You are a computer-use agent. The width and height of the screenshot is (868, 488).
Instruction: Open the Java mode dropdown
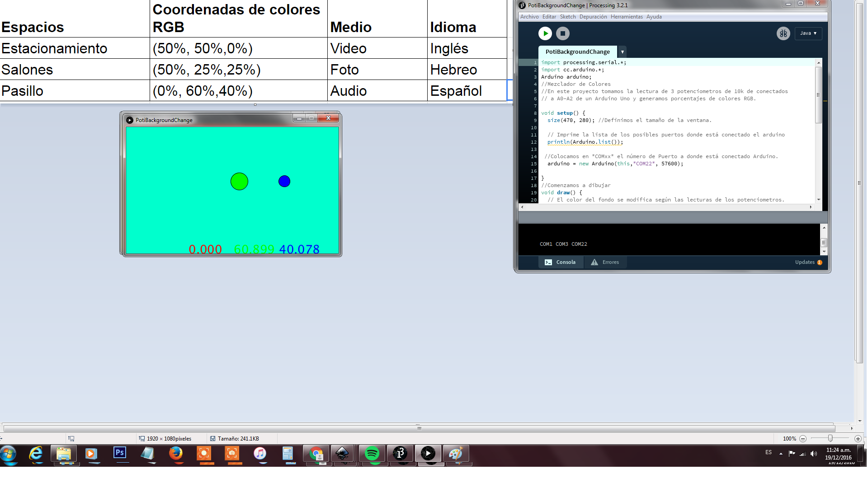coord(808,33)
